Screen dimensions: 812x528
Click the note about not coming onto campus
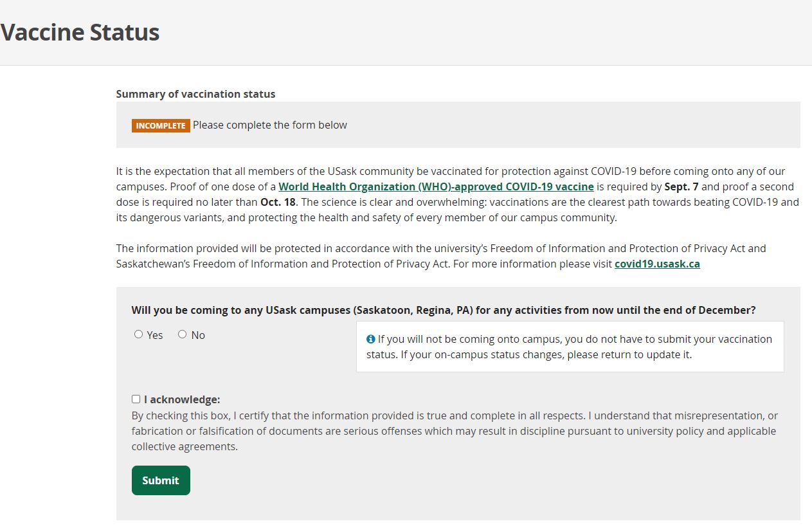(x=570, y=347)
